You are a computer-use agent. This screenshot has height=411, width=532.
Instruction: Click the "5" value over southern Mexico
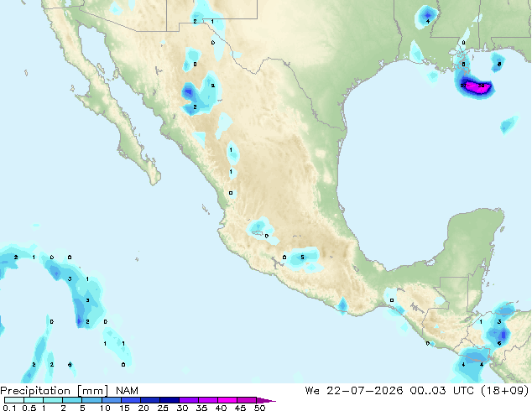point(302,257)
